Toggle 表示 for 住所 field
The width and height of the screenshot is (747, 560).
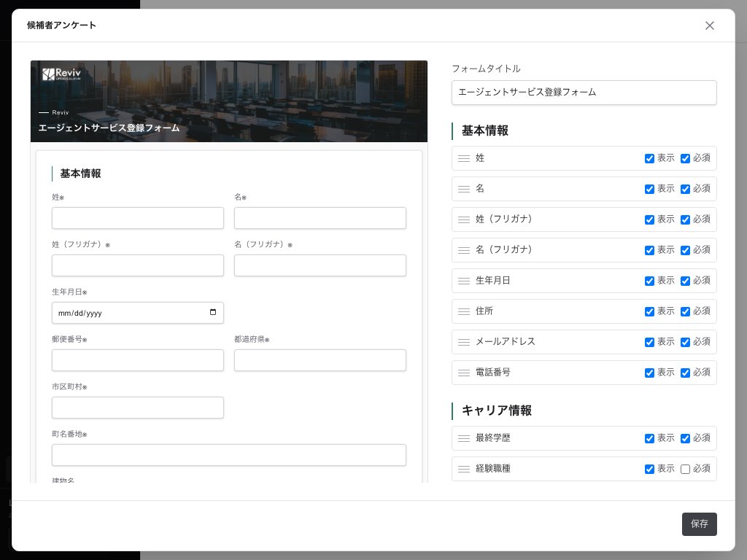tap(649, 311)
